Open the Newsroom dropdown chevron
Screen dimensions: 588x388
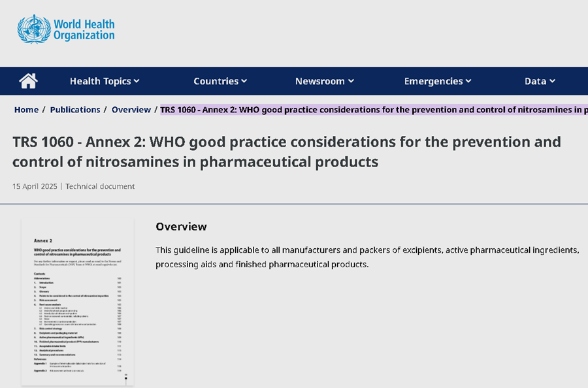(351, 82)
